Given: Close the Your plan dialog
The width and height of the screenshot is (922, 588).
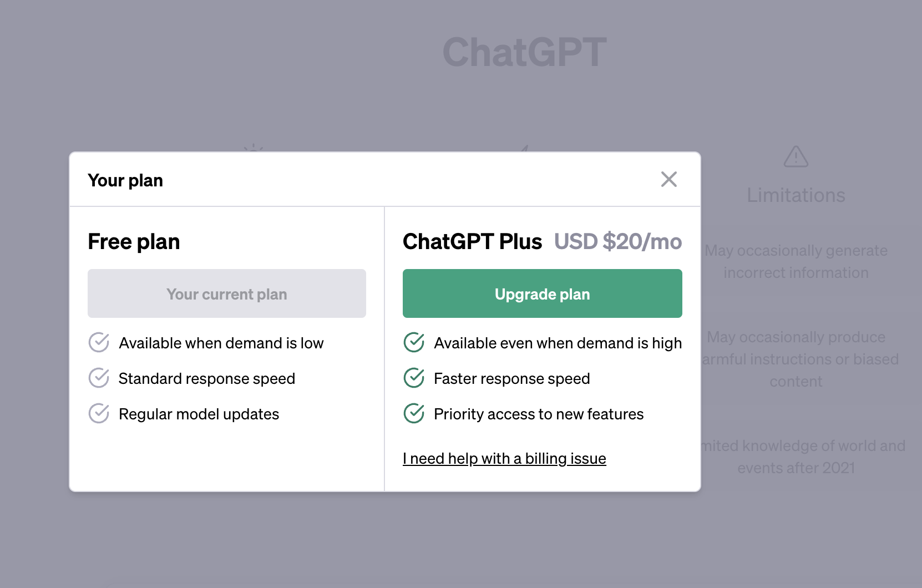Looking at the screenshot, I should pyautogui.click(x=669, y=179).
